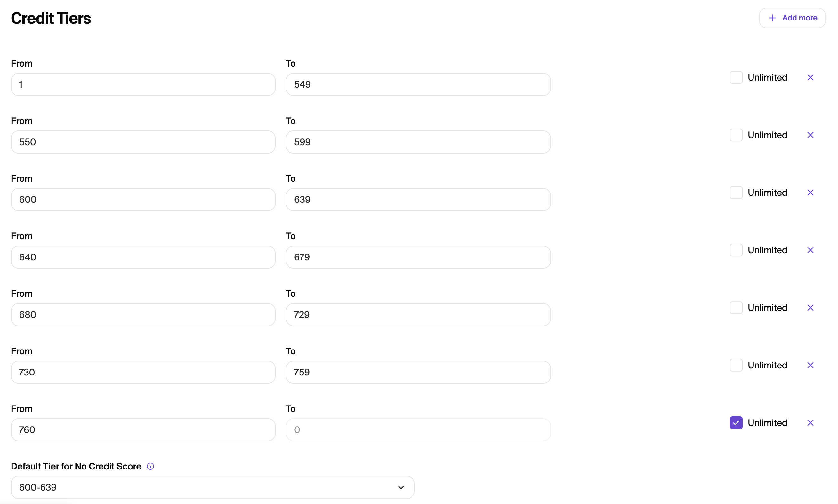Image resolution: width=838 pixels, height=504 pixels.
Task: Remove the 640–679 credit tier
Action: click(810, 250)
